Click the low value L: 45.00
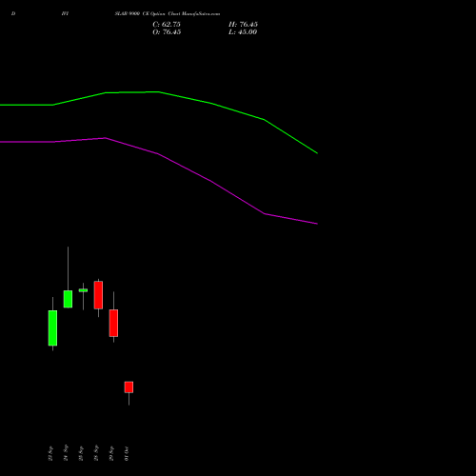 click(x=243, y=32)
